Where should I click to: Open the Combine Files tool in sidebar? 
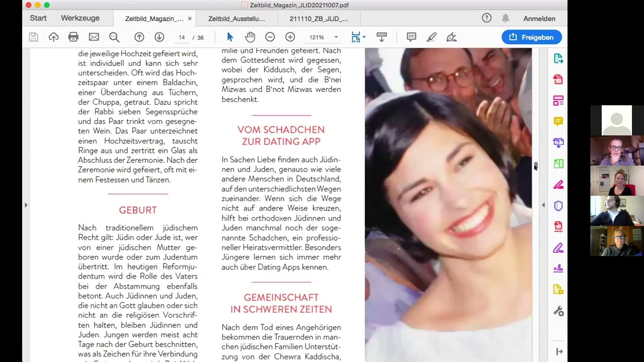[x=558, y=143]
